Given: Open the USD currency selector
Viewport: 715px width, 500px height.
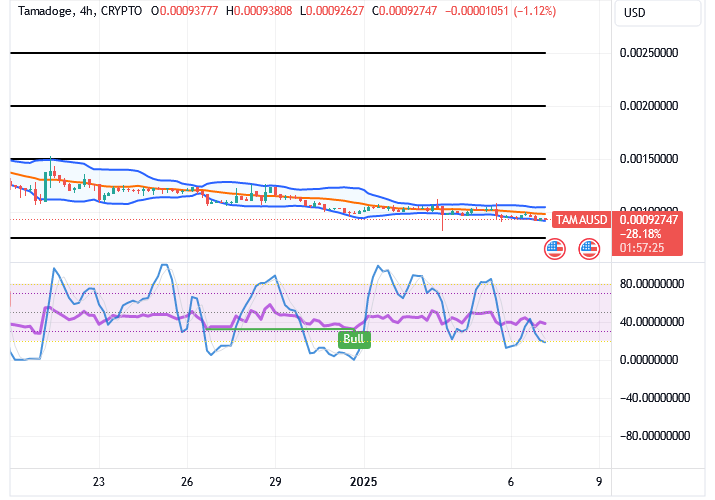Looking at the screenshot, I should click(635, 13).
